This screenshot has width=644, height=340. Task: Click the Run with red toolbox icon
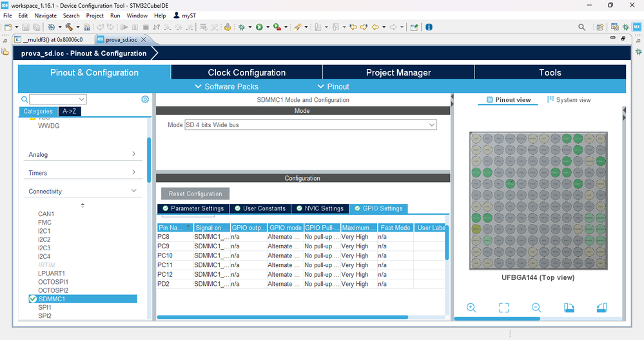coord(277,27)
